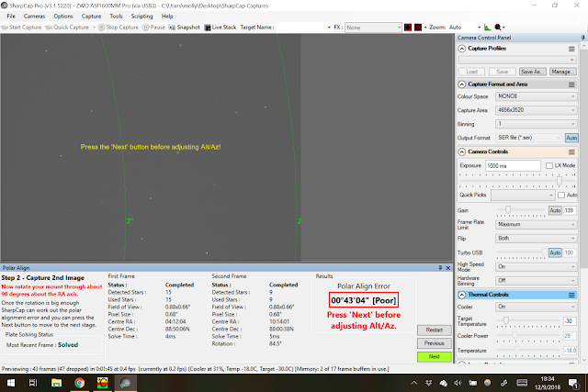The image size is (588, 392).
Task: Open the Hardware Binning dropdown
Action: click(x=536, y=281)
